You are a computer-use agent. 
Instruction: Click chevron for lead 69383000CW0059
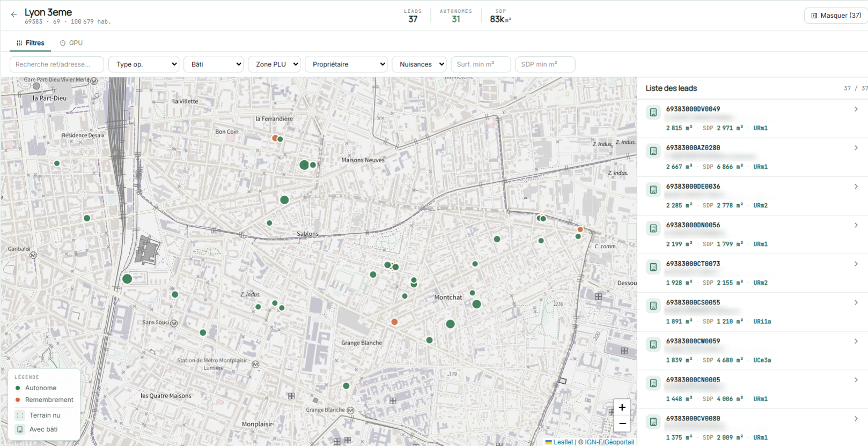(856, 341)
